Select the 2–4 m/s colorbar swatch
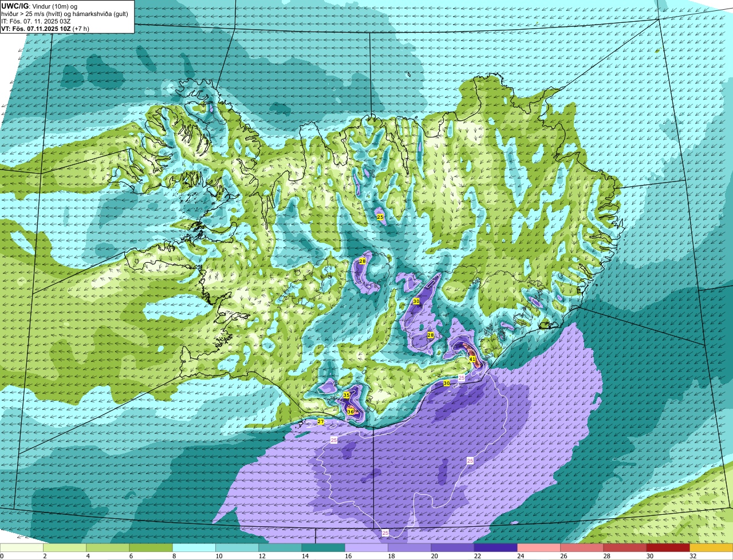 pyautogui.click(x=65, y=548)
